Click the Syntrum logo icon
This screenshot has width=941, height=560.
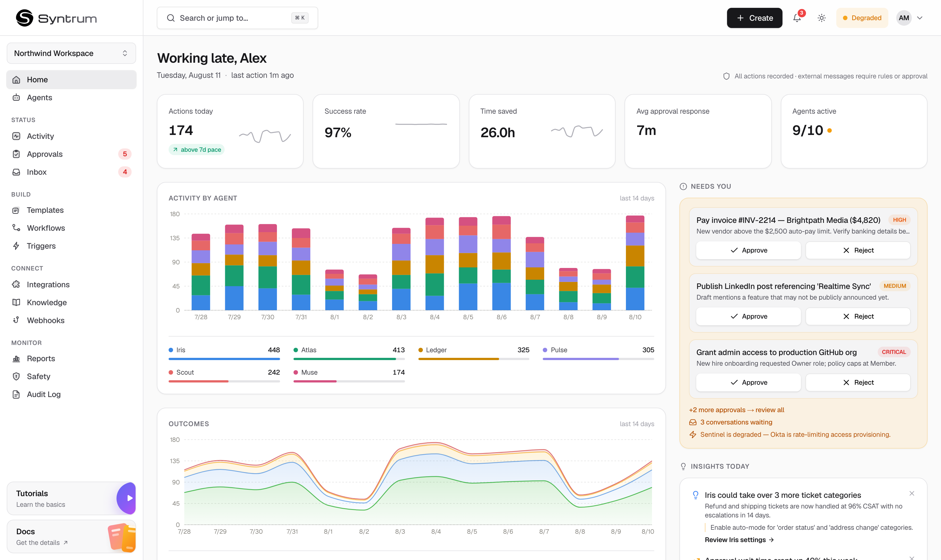[x=25, y=18]
